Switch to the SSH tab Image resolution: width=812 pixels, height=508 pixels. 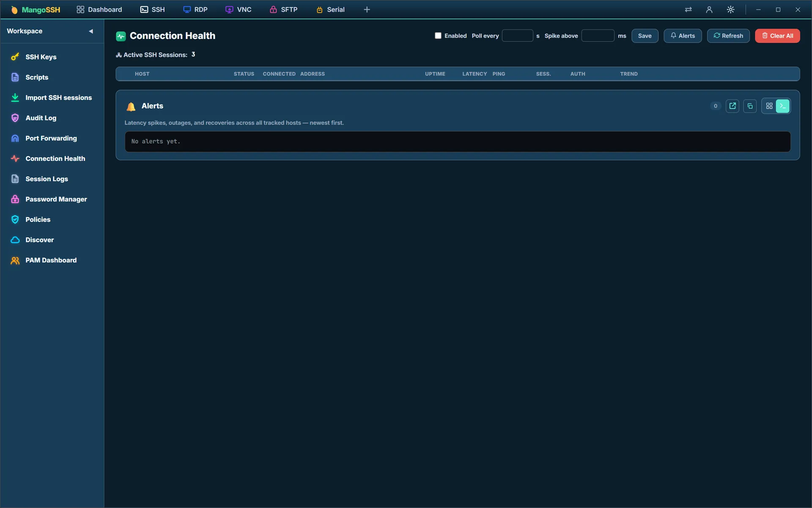click(x=153, y=9)
